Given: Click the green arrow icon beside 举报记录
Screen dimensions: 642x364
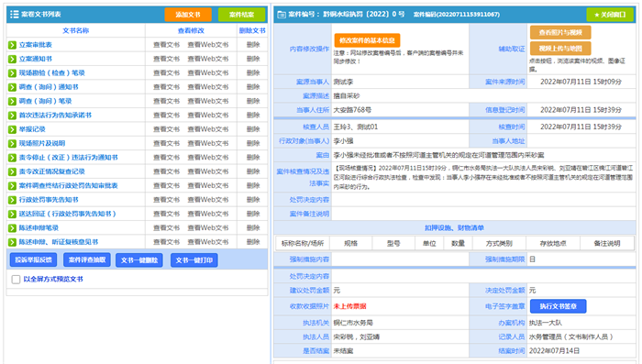Looking at the screenshot, I should [x=12, y=129].
